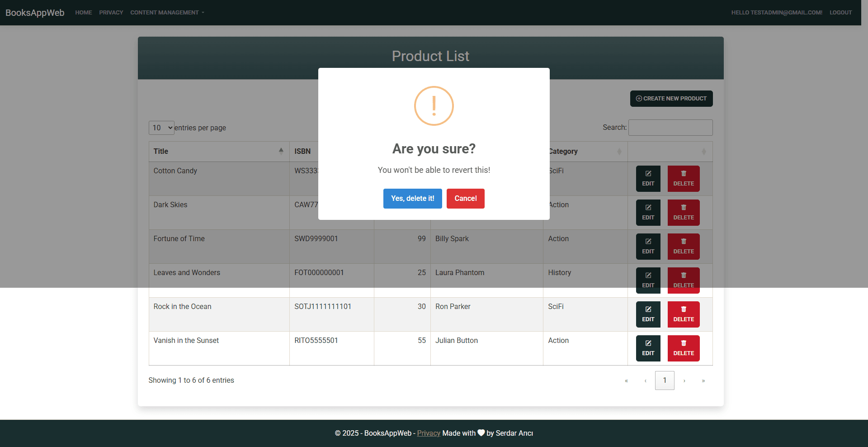Edit the Leaves and Wonders product

tap(648, 281)
